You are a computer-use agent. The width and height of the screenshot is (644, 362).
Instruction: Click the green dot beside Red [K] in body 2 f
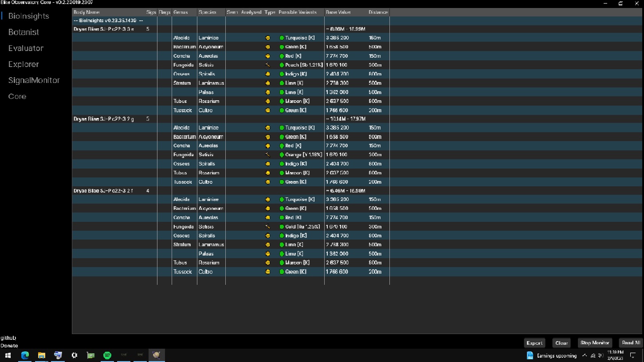(x=282, y=218)
